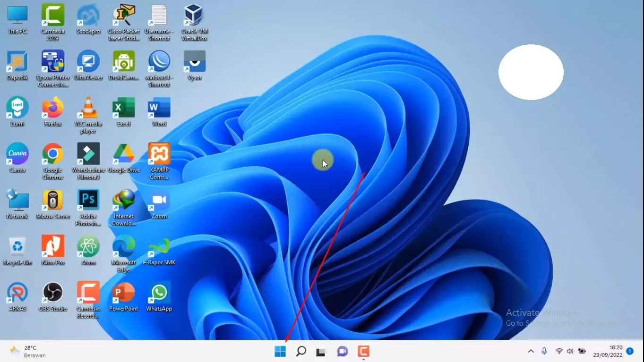
Task: Open VLC media player shortcut
Action: 88,115
